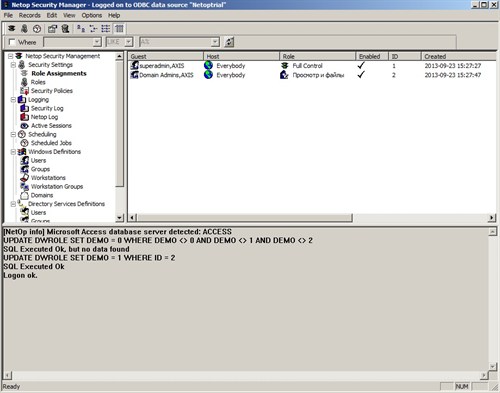Click the list's horizontal scrollbar thumb
Viewport: 500px width, 393px height.
click(x=245, y=218)
